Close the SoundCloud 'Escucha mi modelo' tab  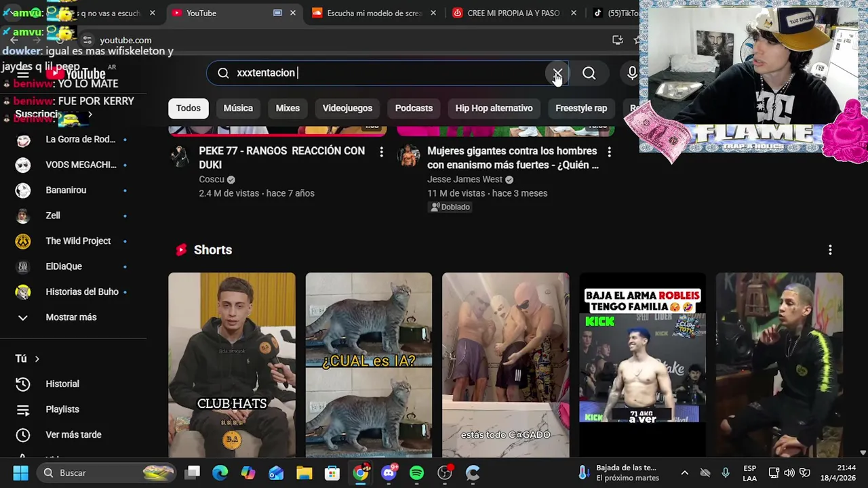433,13
